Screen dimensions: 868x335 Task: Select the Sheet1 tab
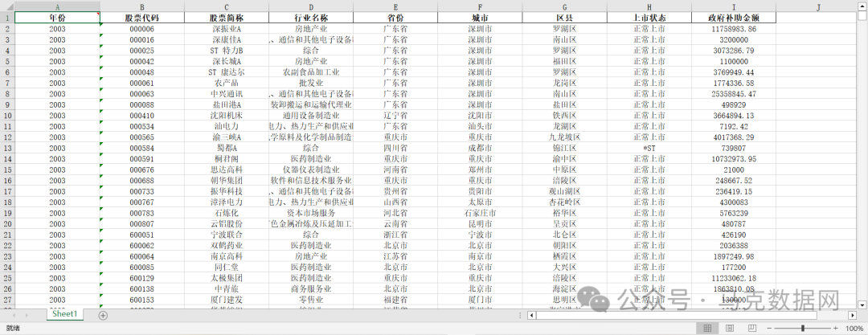65,314
